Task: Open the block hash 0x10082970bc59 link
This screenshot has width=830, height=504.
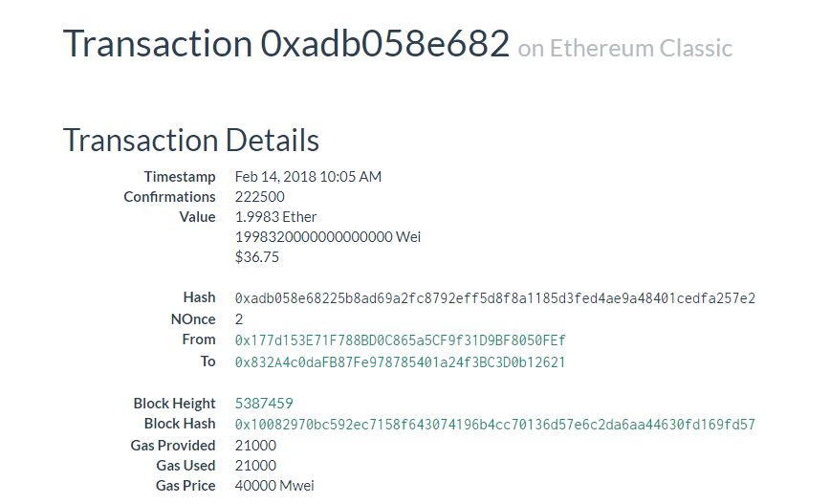Action: [494, 425]
